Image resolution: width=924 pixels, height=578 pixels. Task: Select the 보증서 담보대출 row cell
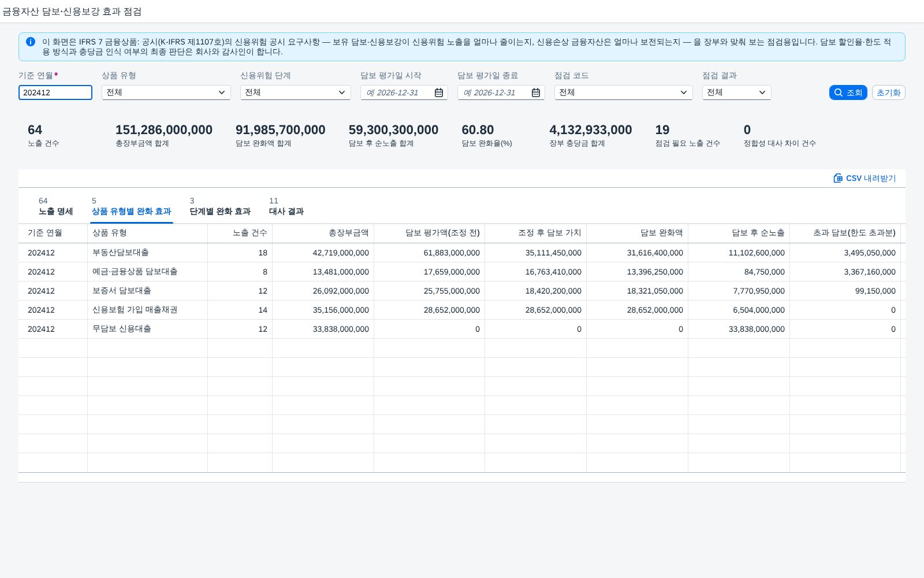point(148,291)
